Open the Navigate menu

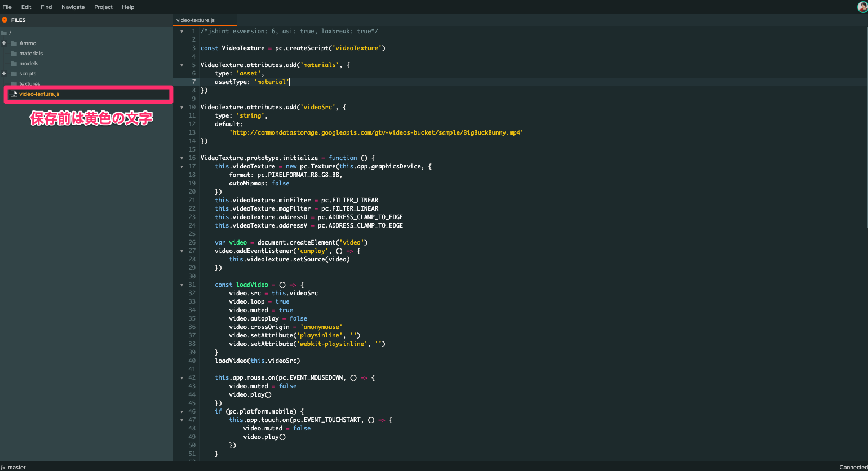73,7
